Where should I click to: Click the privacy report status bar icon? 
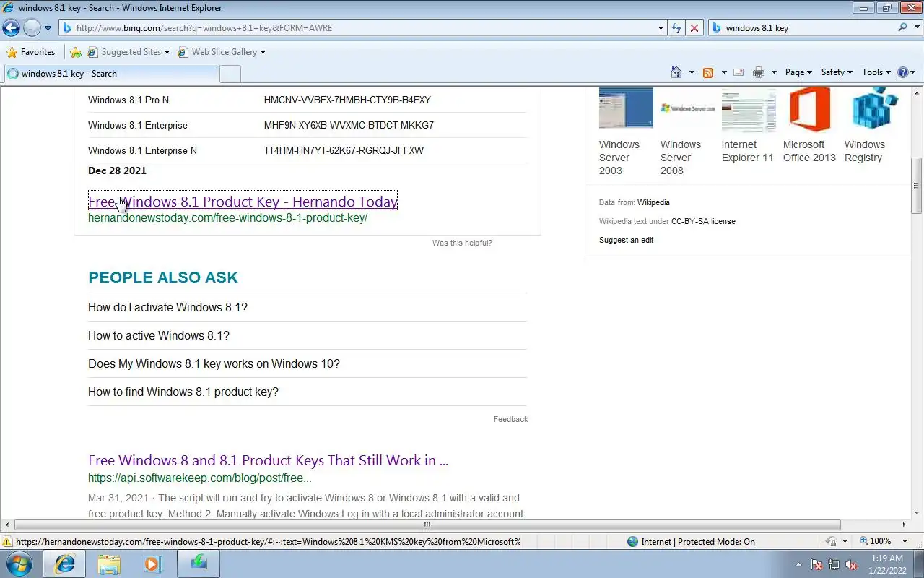click(832, 542)
